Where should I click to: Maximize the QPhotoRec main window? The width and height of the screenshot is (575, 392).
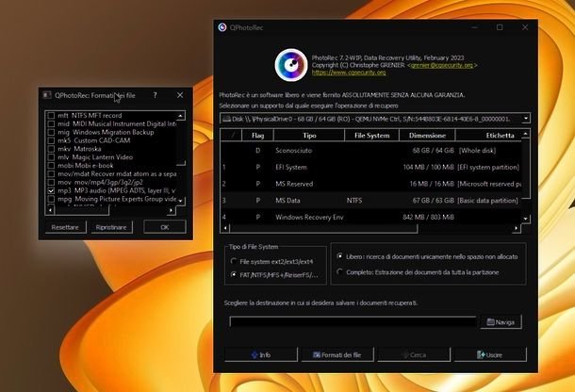pyautogui.click(x=500, y=27)
